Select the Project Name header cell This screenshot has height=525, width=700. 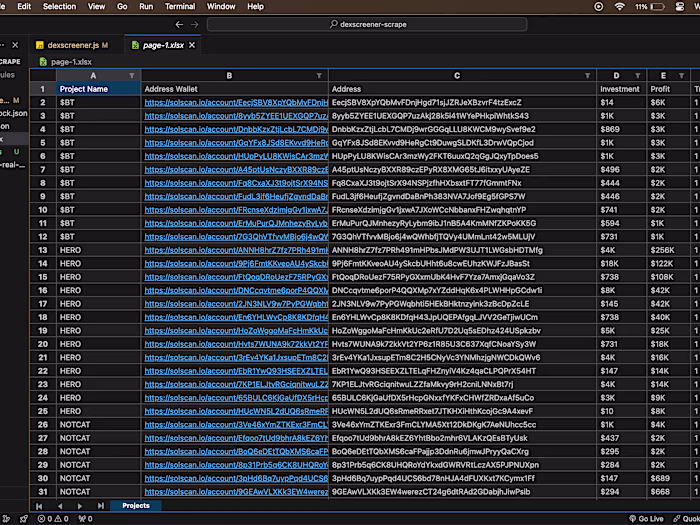(x=98, y=89)
